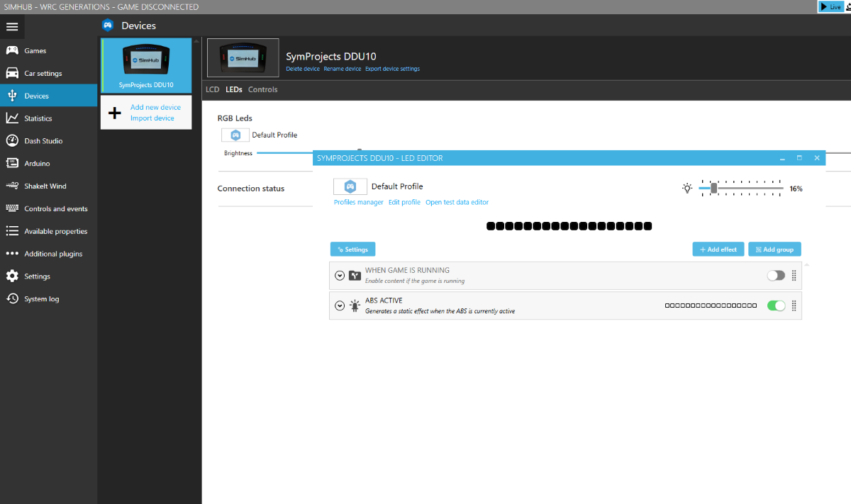Open ShakeIt Wind sidebar icon
The height and width of the screenshot is (504, 851).
[x=12, y=186]
